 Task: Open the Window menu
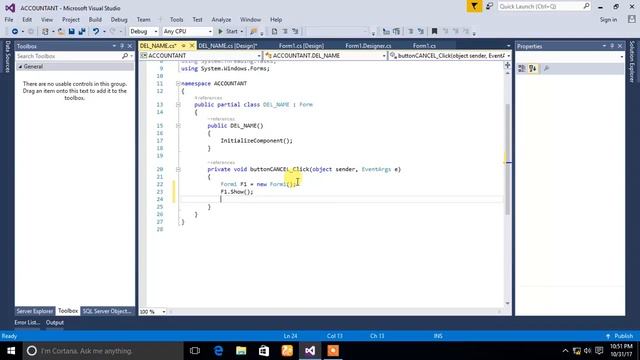tap(250, 20)
